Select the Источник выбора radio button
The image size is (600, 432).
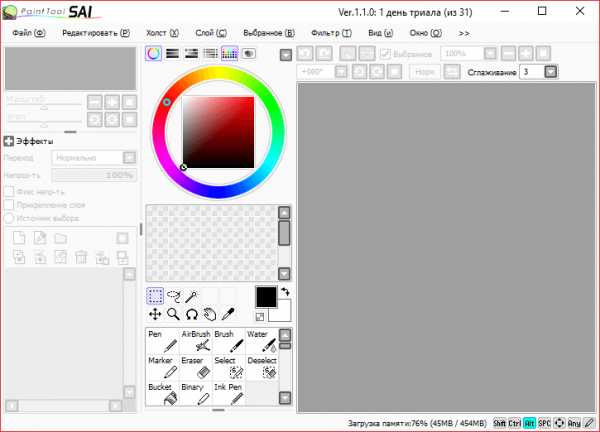(9, 218)
